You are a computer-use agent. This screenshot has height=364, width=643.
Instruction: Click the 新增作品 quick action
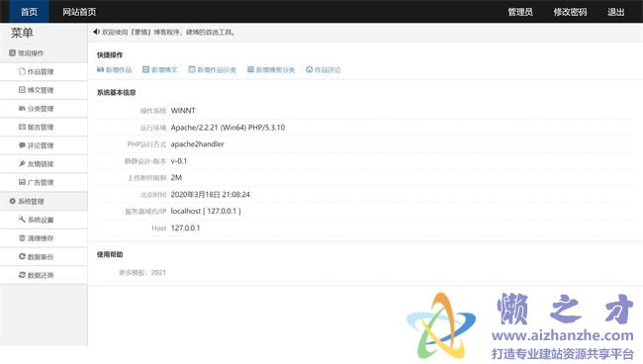(x=115, y=70)
